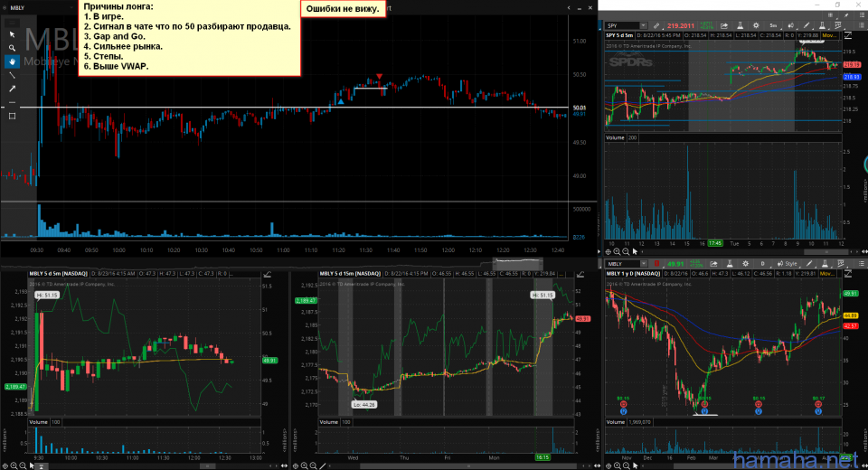Select the drawing pencil in MBLY daily toolbar
Screen dimensions: 868x470
[x=808, y=264]
